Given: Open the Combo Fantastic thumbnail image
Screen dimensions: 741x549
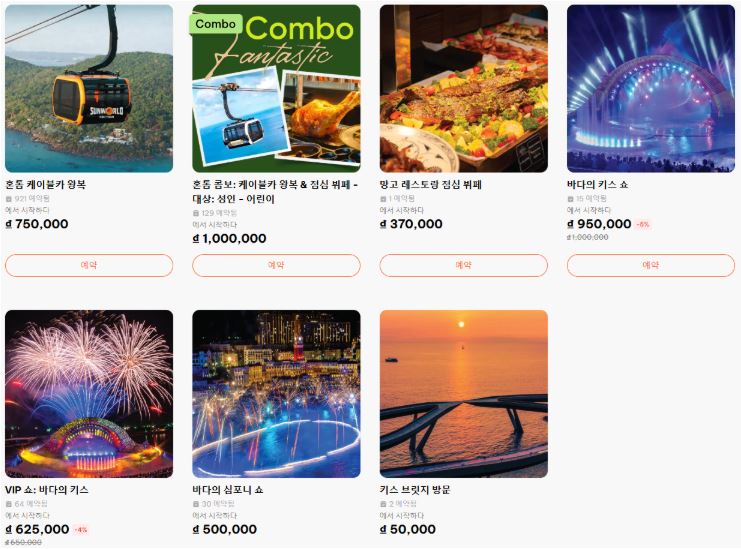Looking at the screenshot, I should (276, 88).
